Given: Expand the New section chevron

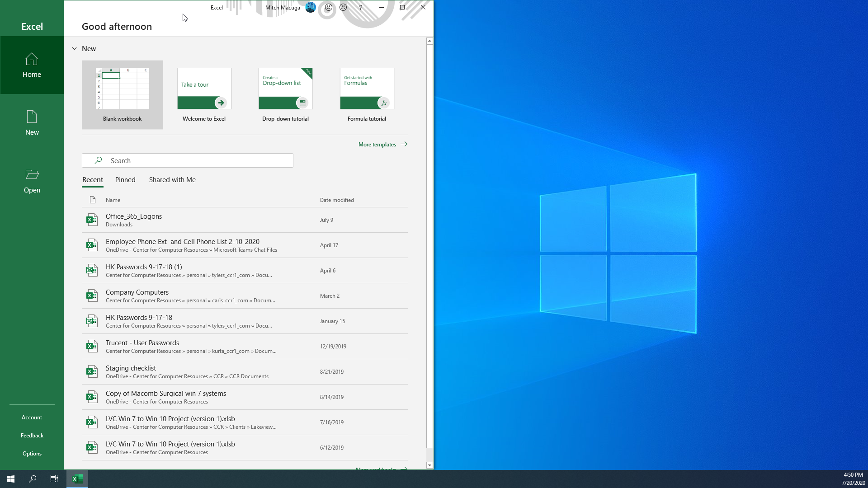Looking at the screenshot, I should click(75, 48).
